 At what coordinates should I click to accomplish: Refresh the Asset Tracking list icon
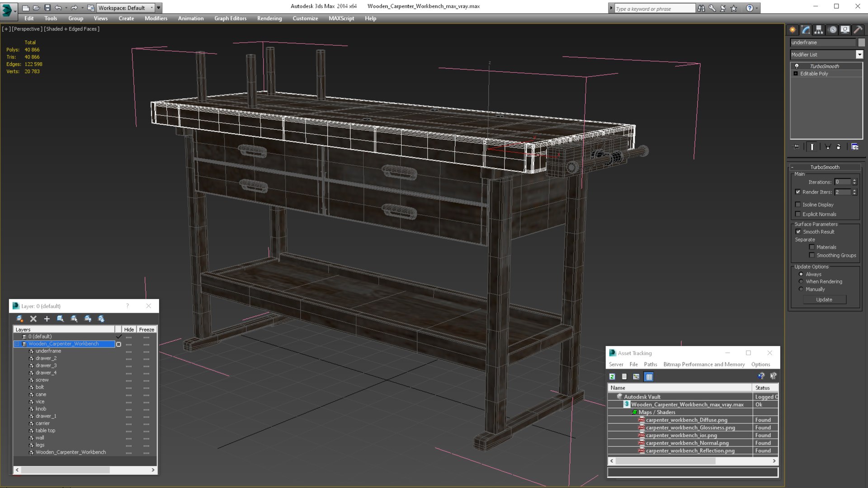[612, 376]
